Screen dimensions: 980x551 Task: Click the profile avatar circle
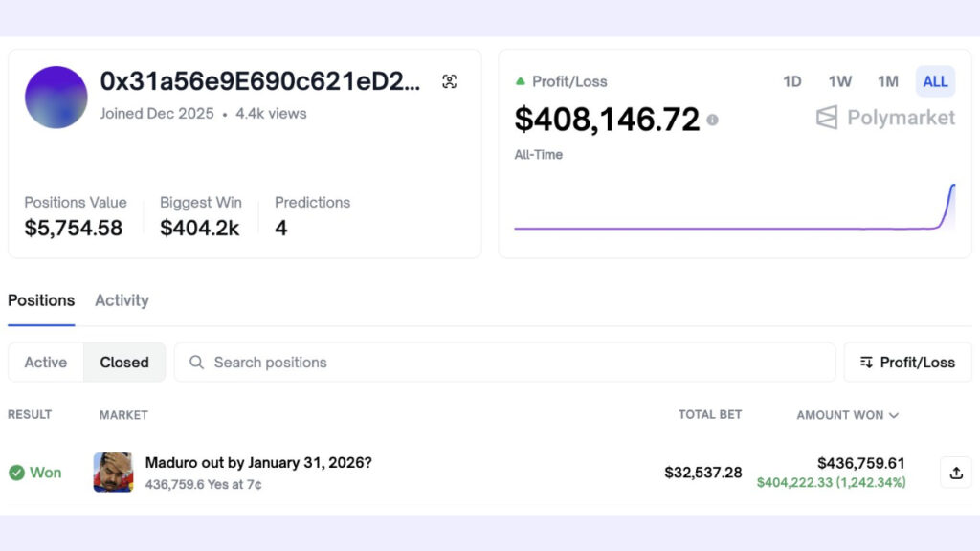(56, 98)
